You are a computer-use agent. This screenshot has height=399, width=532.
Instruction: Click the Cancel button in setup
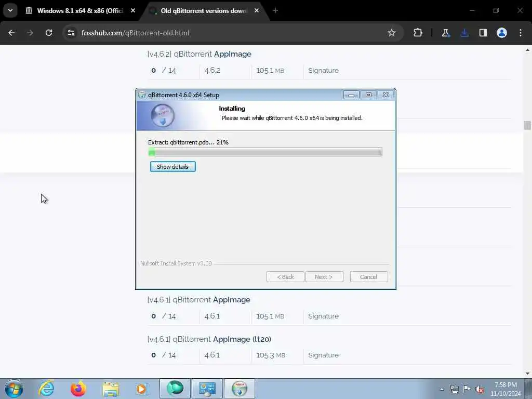pyautogui.click(x=368, y=277)
